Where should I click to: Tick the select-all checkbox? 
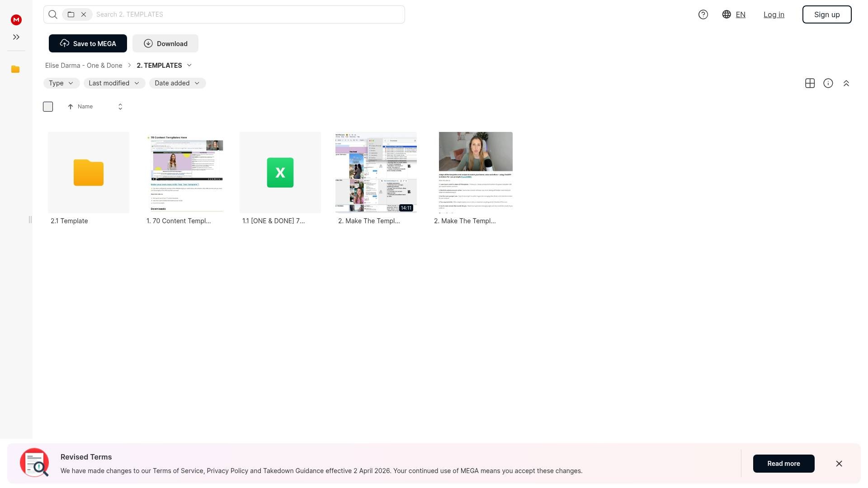pyautogui.click(x=48, y=107)
